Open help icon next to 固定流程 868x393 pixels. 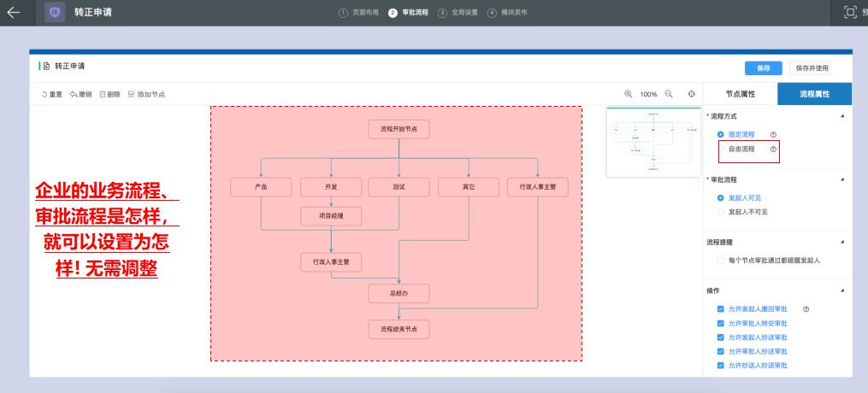tap(773, 135)
